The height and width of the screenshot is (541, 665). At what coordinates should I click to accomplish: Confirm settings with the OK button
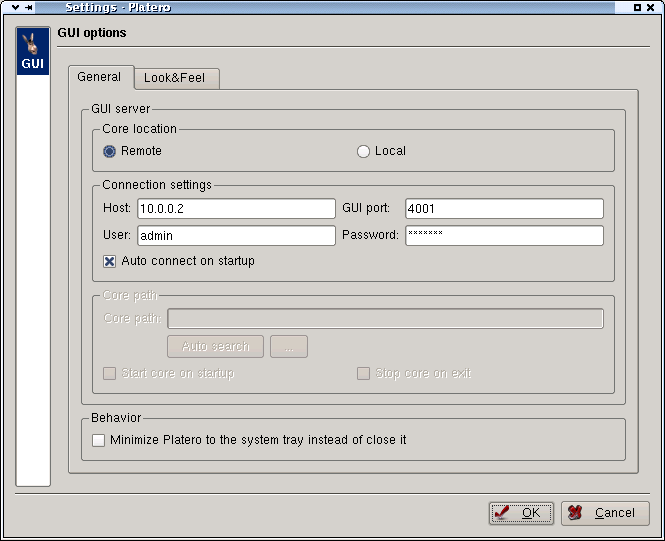tap(521, 513)
